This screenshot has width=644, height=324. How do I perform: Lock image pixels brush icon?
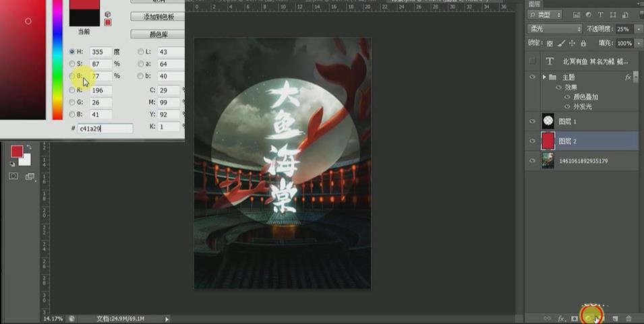(561, 43)
